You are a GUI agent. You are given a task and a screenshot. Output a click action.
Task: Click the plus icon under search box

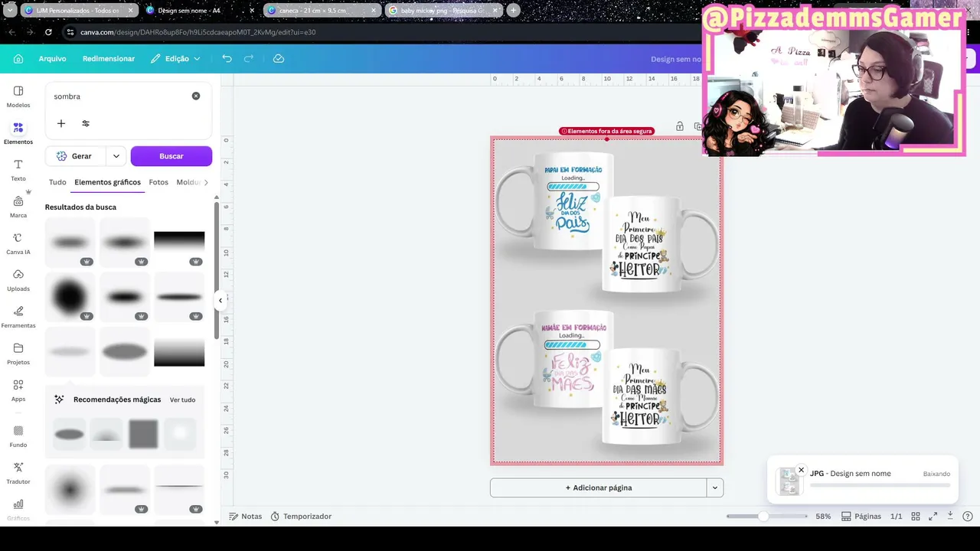tap(61, 123)
